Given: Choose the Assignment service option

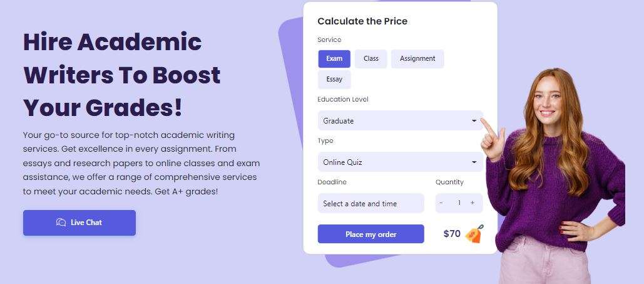Looking at the screenshot, I should [417, 59].
